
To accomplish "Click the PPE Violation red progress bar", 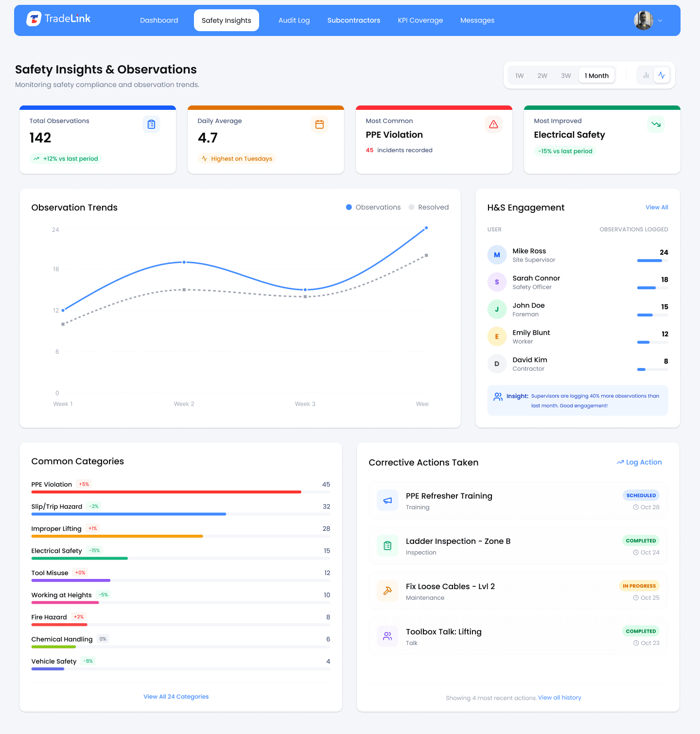I will (x=166, y=492).
